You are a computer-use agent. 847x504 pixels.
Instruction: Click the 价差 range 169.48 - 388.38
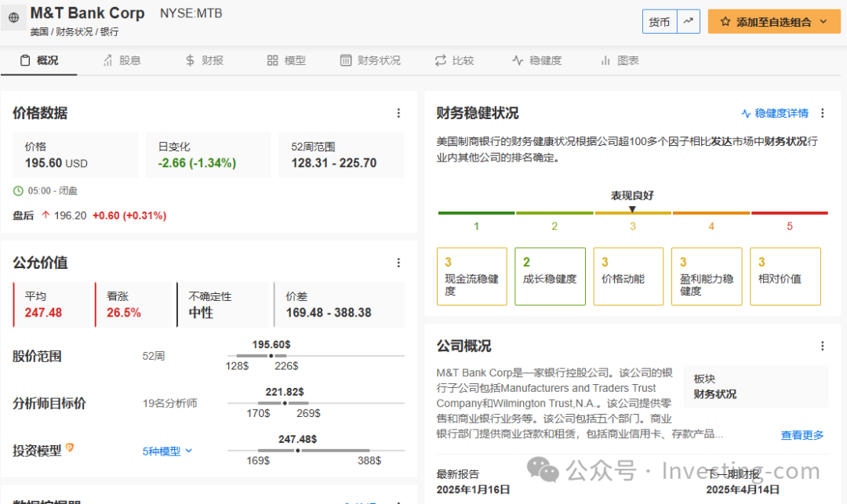[329, 313]
